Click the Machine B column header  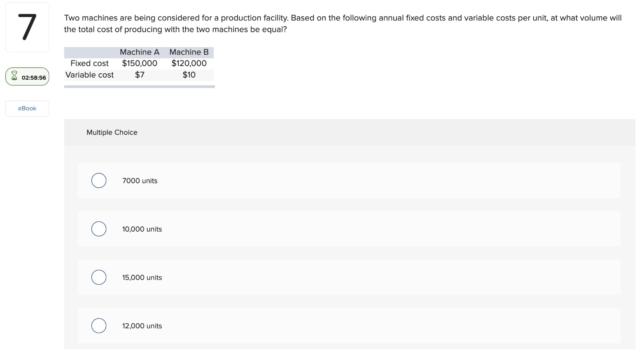pos(189,52)
